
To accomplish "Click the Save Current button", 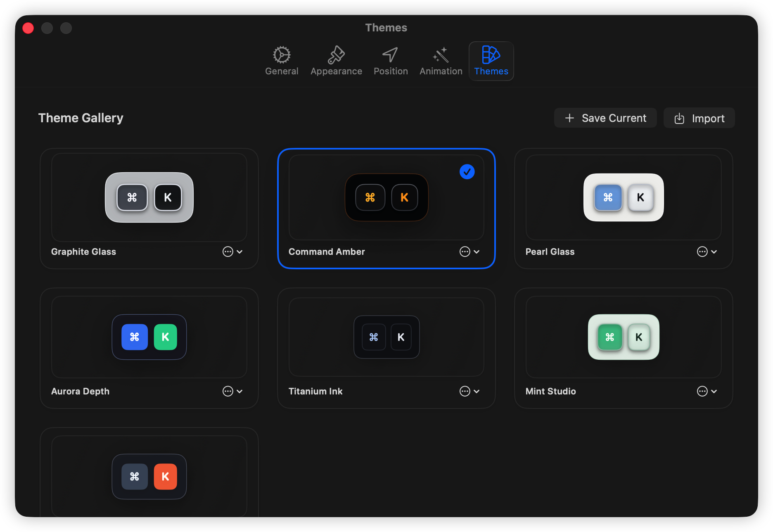I will point(605,118).
